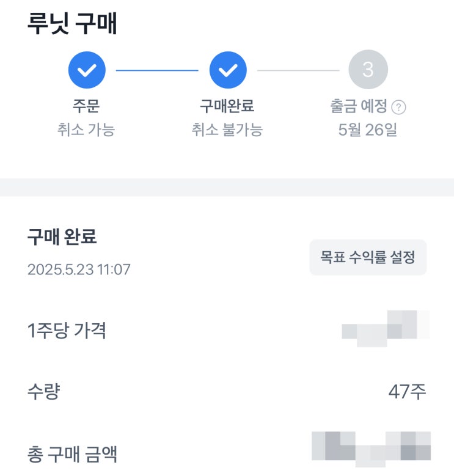Tap the 5월 26일 withdrawal date
The width and height of the screenshot is (454, 476).
click(x=368, y=130)
